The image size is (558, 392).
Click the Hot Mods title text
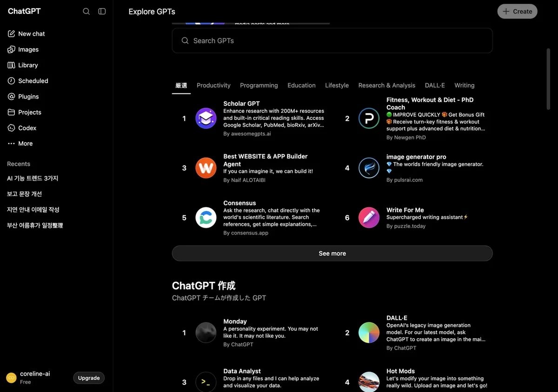tap(400, 371)
